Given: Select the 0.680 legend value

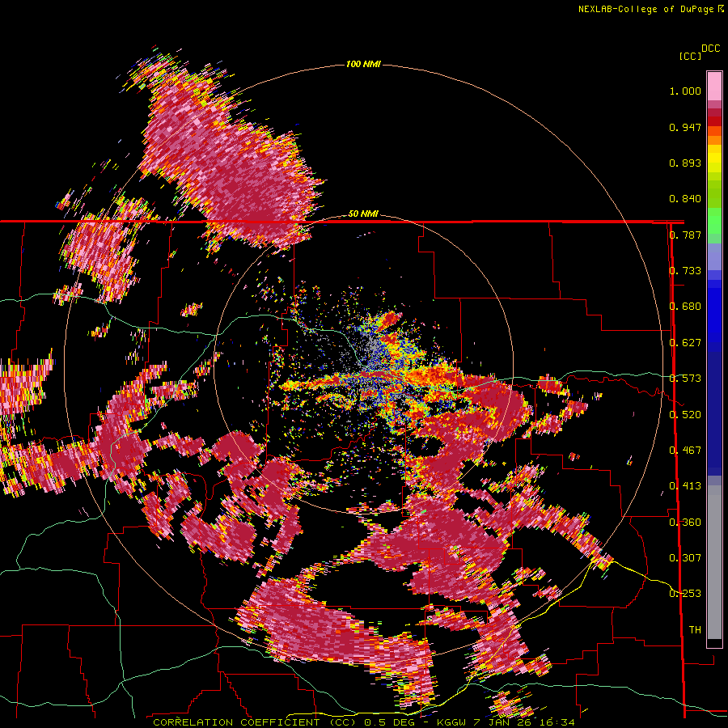Looking at the screenshot, I should 685,307.
